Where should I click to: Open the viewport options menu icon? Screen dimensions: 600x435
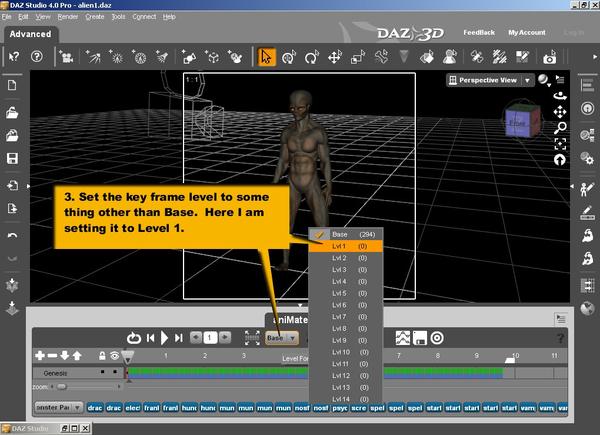tap(560, 80)
